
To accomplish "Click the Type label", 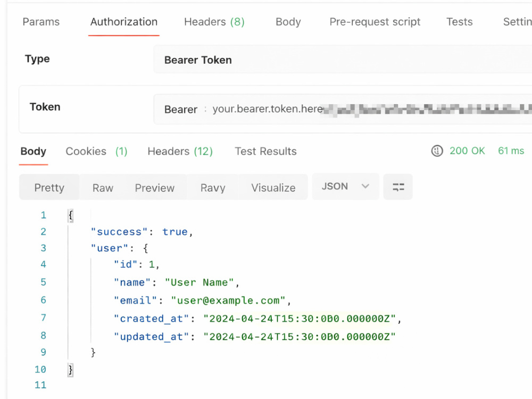I will point(37,59).
